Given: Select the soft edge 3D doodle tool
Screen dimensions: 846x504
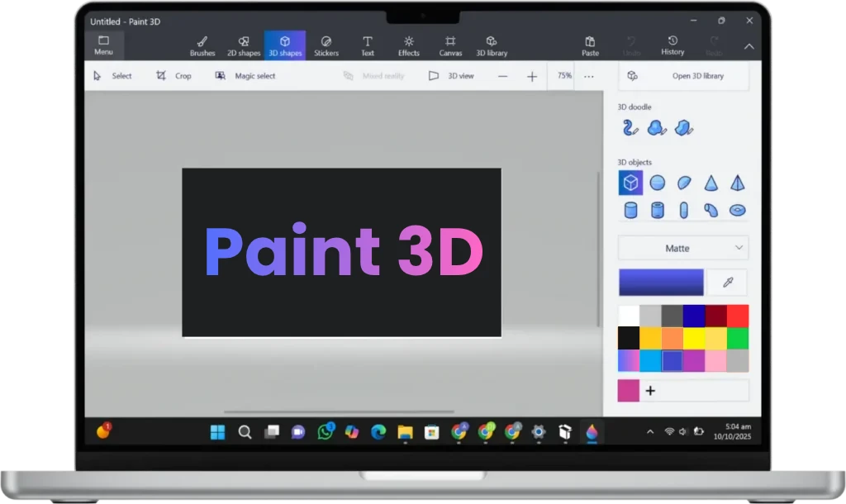Looking at the screenshot, I should (x=656, y=127).
